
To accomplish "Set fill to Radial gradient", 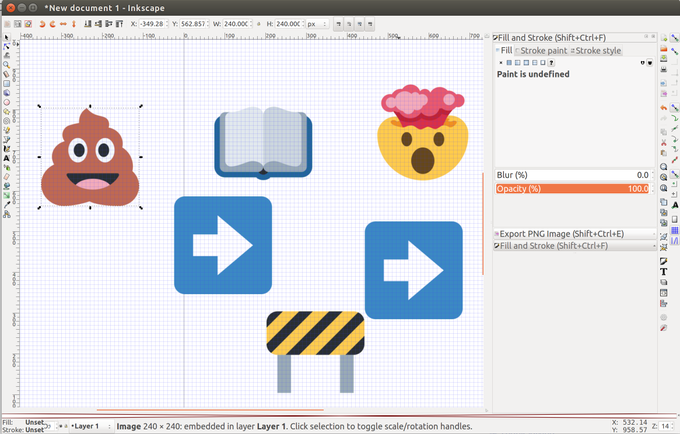I will (526, 63).
